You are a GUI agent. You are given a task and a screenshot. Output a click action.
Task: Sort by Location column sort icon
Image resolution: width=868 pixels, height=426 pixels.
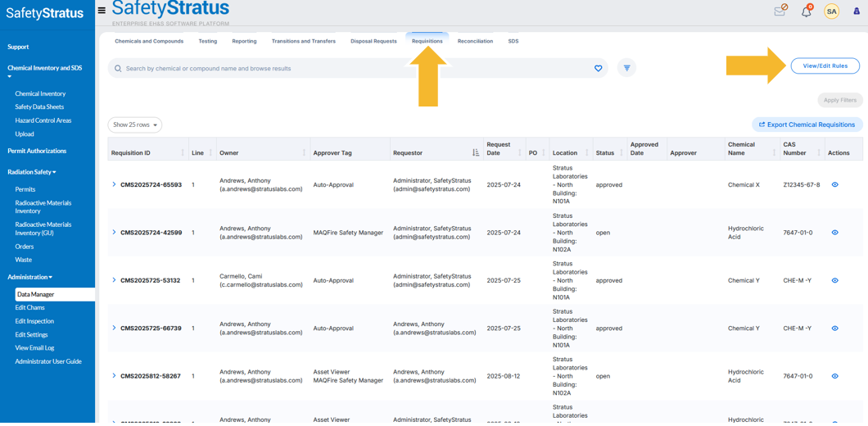tap(587, 153)
